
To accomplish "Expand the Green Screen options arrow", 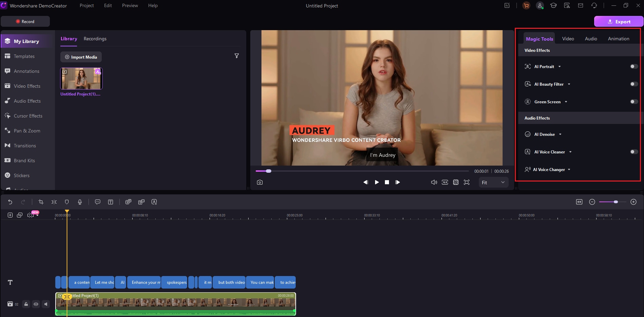I will pyautogui.click(x=566, y=102).
